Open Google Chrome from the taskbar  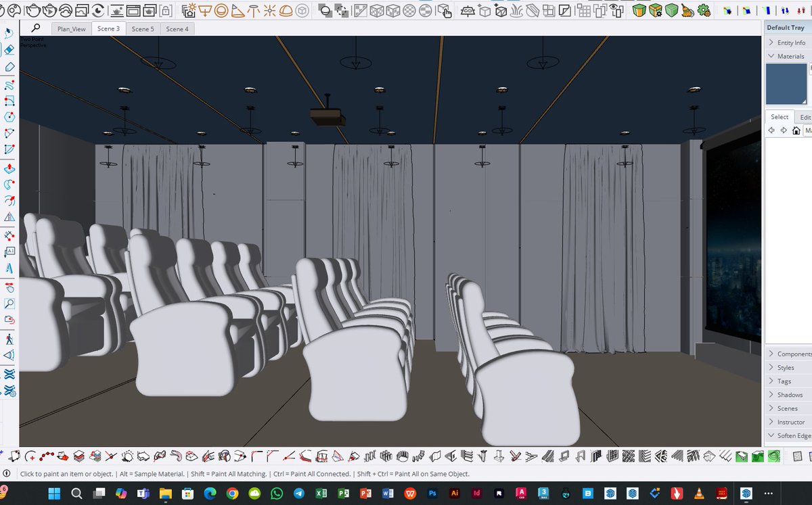pos(232,493)
